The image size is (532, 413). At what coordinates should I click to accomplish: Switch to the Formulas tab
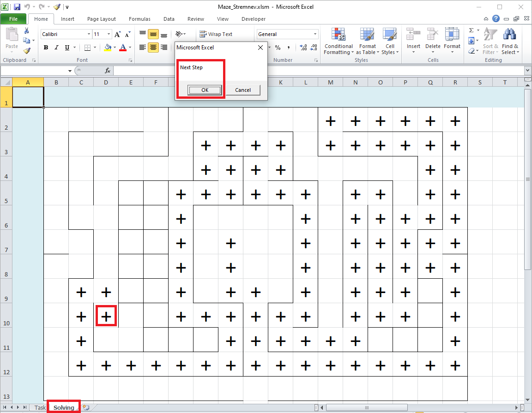[139, 19]
